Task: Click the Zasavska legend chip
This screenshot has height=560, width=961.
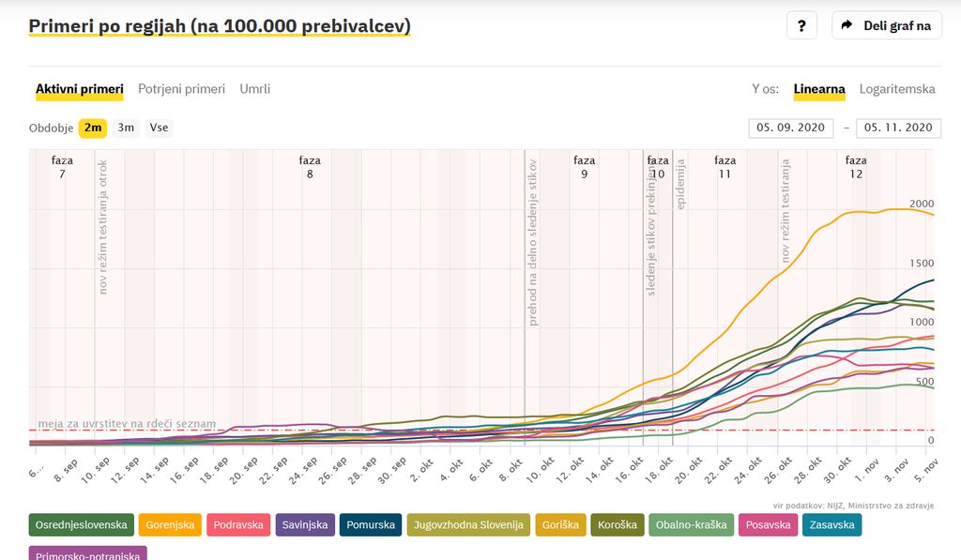Action: [829, 525]
